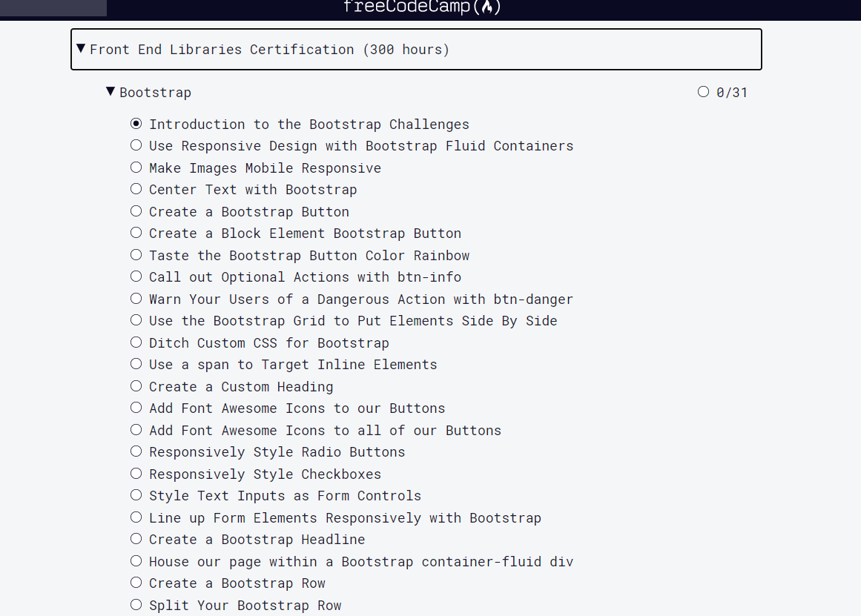Open Create a Custom Heading challenge
Viewport: 861px width, 616px height.
pos(241,387)
